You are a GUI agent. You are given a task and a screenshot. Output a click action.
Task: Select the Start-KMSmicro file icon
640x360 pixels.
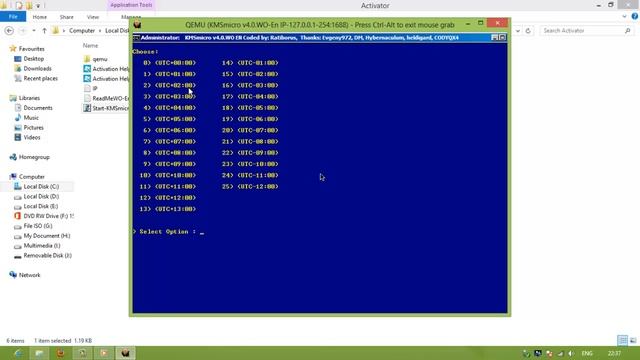click(x=87, y=108)
